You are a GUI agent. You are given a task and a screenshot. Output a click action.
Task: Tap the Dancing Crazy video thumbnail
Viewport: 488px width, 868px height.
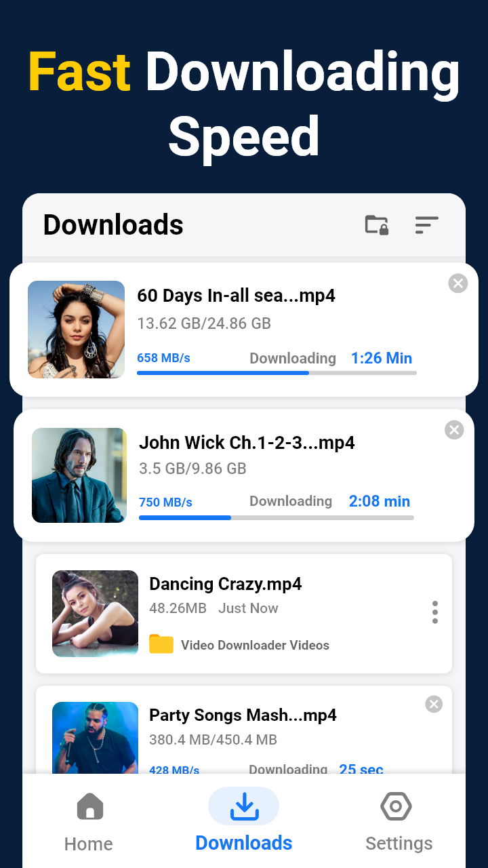point(96,614)
